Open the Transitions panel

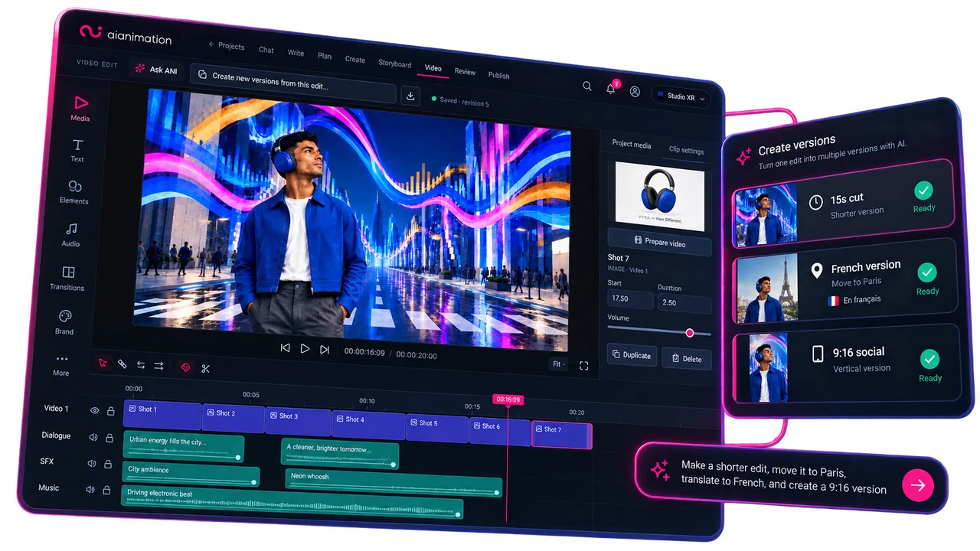coord(68,278)
